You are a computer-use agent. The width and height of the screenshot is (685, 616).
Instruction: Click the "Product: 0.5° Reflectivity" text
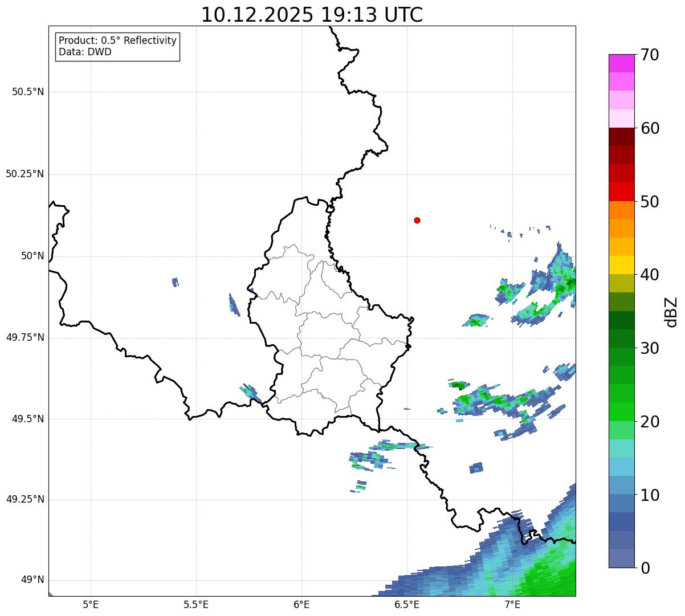pos(117,40)
